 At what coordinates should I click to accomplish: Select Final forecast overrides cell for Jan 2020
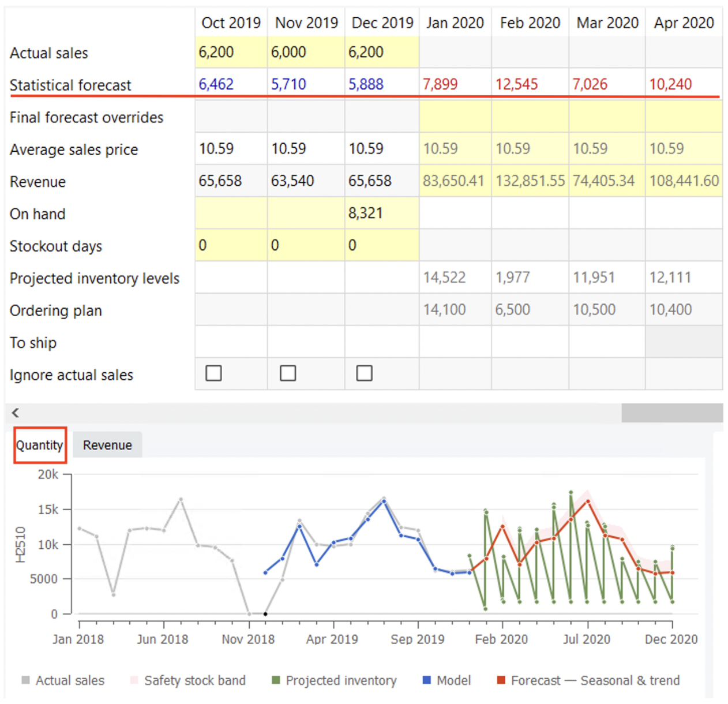pos(455,117)
